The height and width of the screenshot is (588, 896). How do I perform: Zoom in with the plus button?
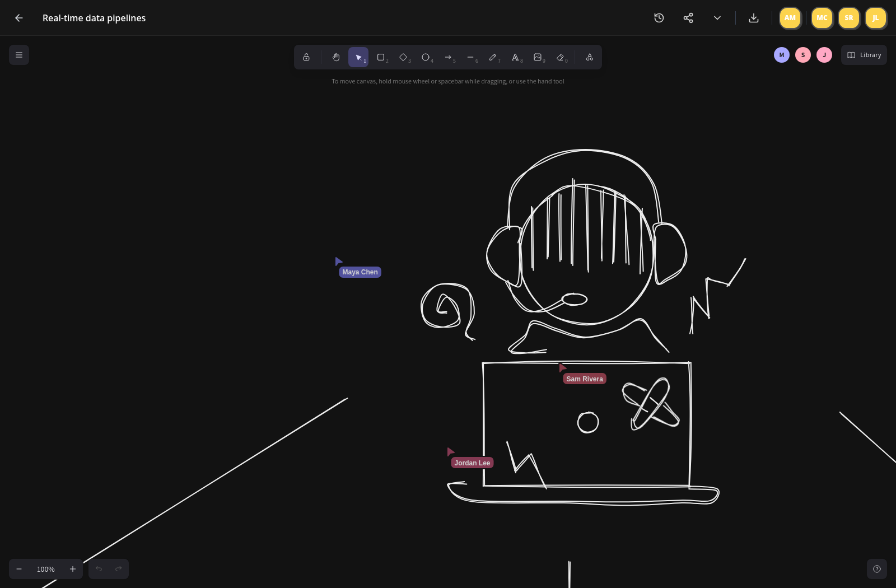[x=73, y=569]
